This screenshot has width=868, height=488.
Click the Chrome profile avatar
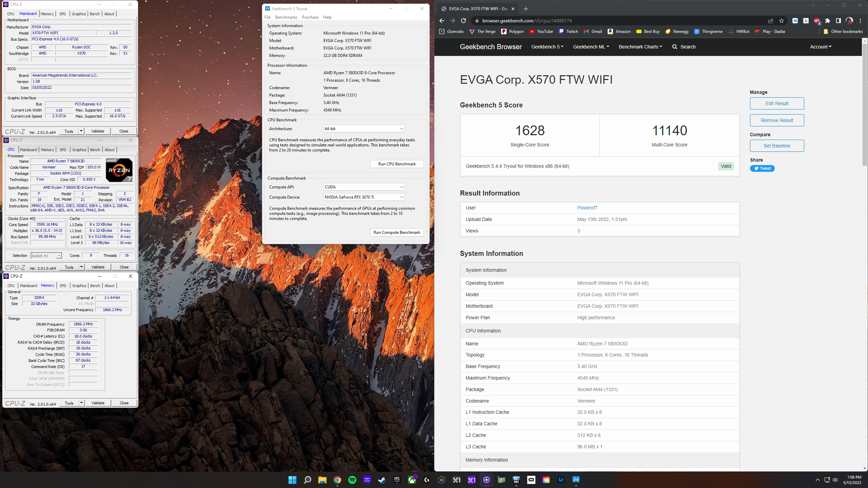[849, 21]
